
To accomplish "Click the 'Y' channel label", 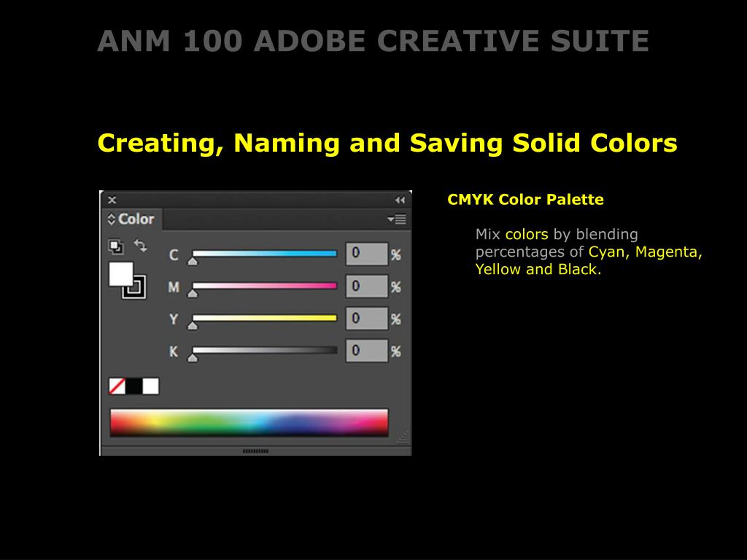I will tap(174, 319).
